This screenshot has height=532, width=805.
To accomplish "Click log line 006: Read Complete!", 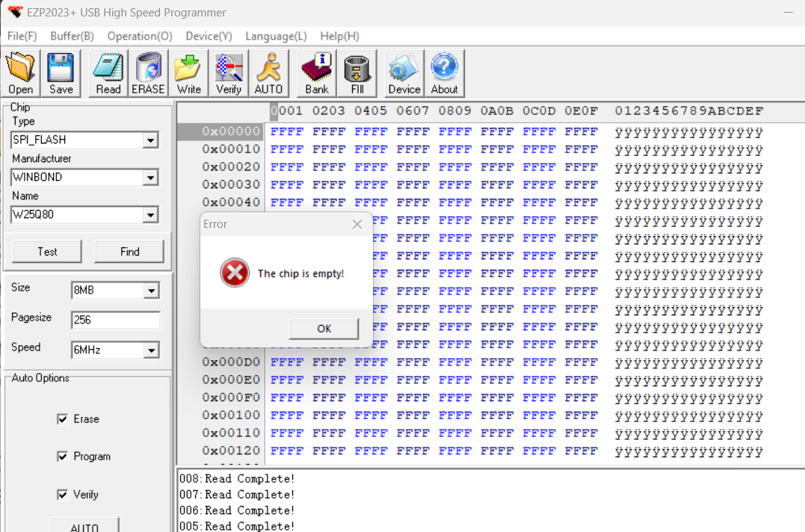I will 237,511.
